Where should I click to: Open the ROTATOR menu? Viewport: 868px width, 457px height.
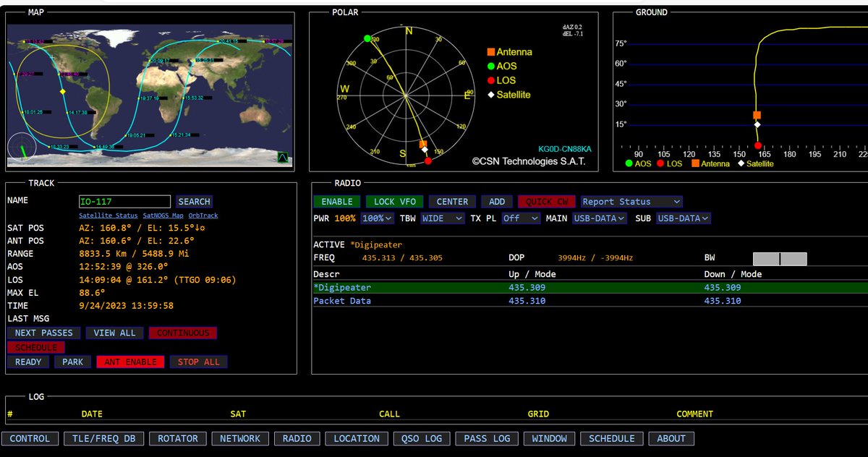[178, 439]
